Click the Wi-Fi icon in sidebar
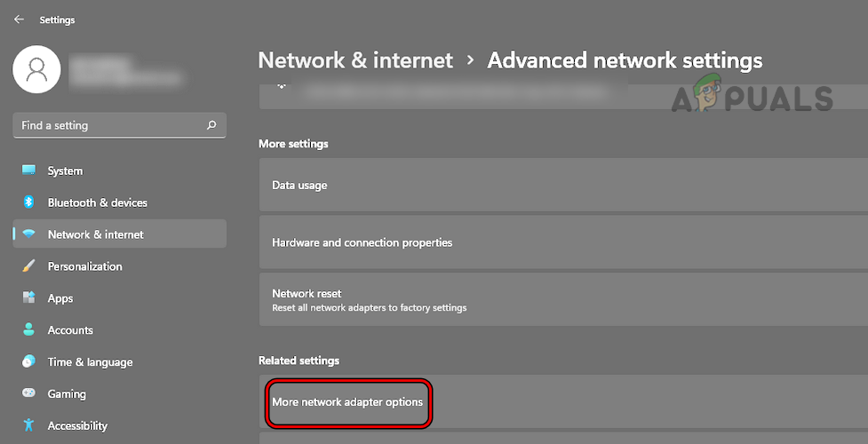868x444 pixels. coord(29,234)
